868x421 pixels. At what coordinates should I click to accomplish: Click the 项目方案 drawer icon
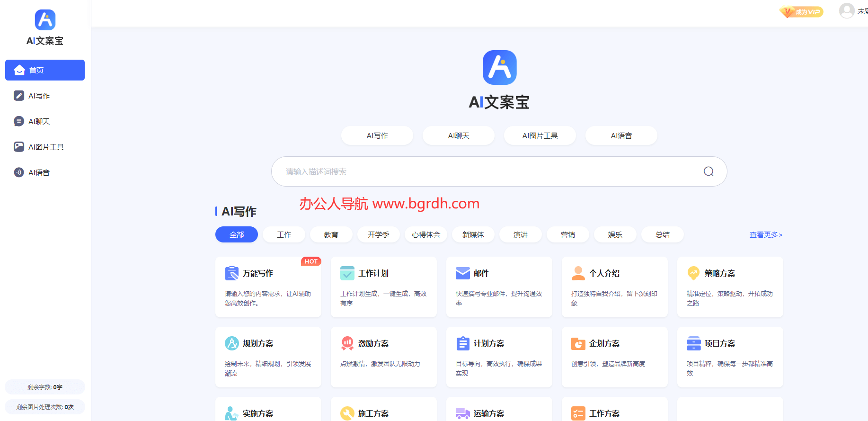point(694,343)
